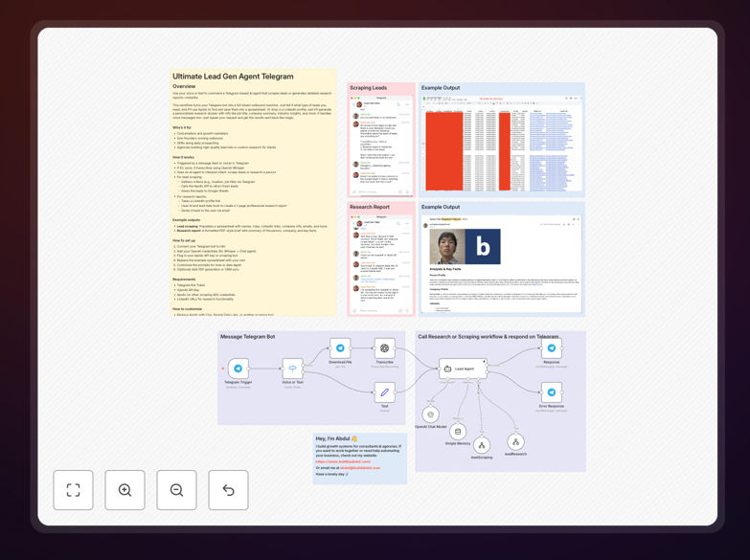Click the email address link in Abdul's note
Image resolution: width=750 pixels, height=560 pixels.
click(x=360, y=468)
